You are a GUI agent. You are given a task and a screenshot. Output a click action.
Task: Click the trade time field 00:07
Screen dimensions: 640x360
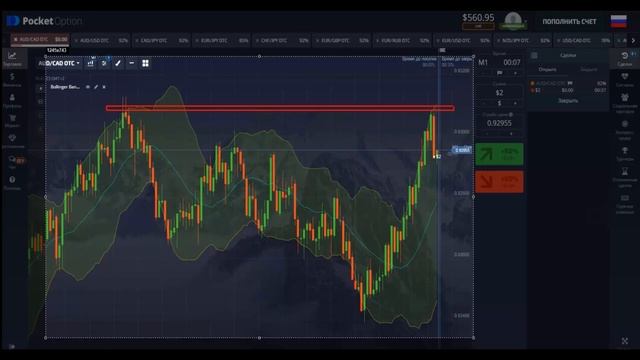(511, 62)
